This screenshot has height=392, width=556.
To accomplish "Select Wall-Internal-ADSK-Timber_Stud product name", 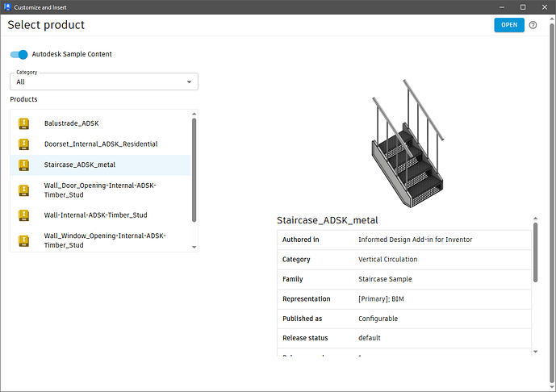I will tap(95, 215).
